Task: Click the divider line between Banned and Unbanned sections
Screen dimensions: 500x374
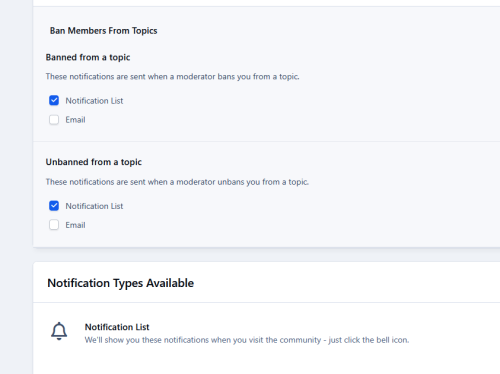Action: (x=266, y=142)
